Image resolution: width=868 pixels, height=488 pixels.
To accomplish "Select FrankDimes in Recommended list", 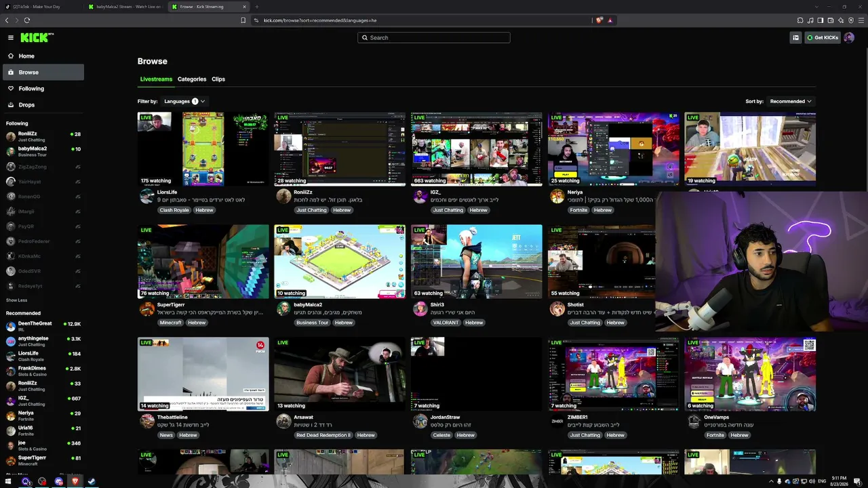I will point(43,371).
